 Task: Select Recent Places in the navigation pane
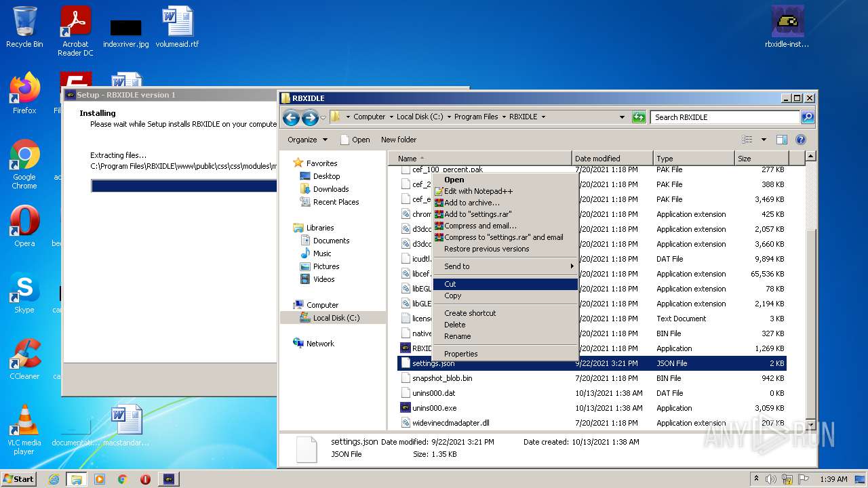click(336, 202)
